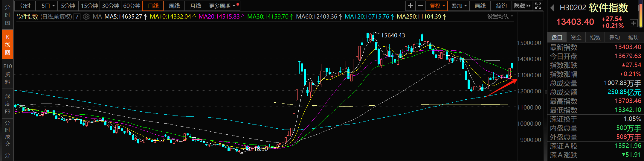
Task: Expand the 复权 dropdown
Action: pyautogui.click(x=437, y=6)
